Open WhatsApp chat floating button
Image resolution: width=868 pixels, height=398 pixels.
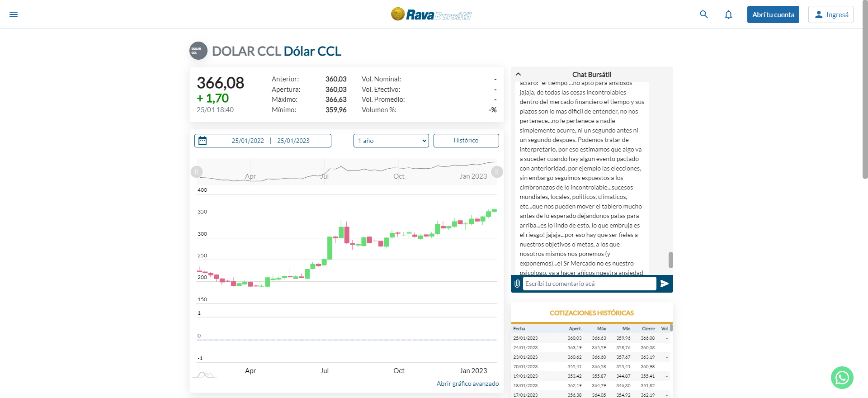pyautogui.click(x=842, y=377)
